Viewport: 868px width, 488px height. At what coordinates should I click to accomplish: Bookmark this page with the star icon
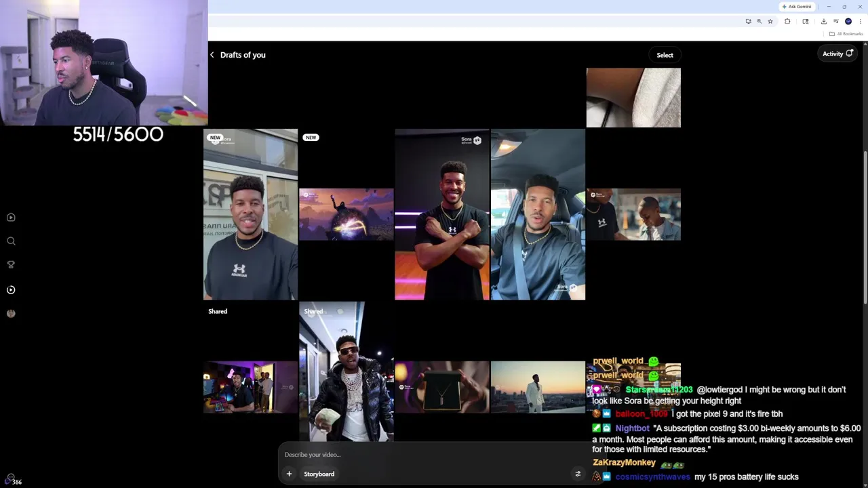click(770, 22)
